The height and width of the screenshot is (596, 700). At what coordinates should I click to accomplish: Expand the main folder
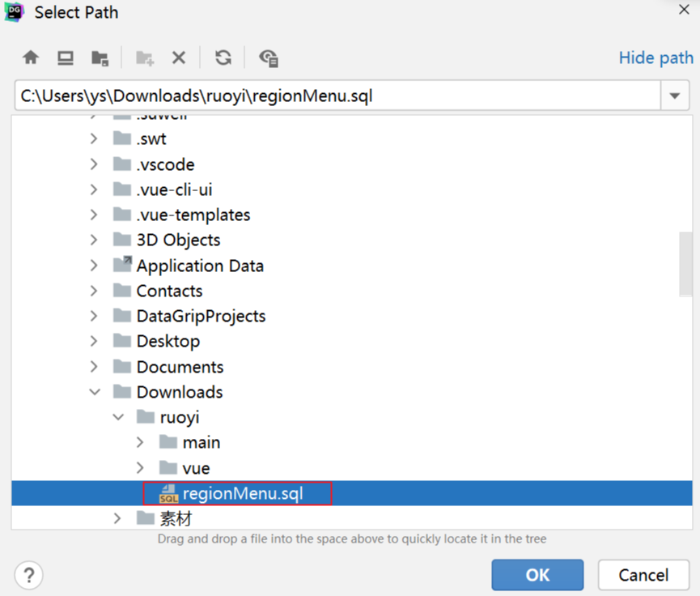tap(141, 443)
